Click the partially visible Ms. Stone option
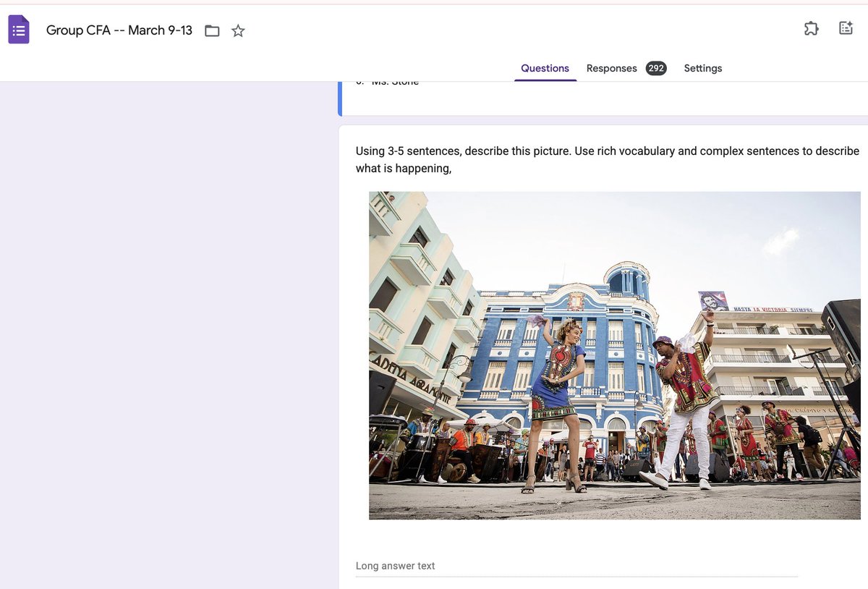The width and height of the screenshot is (868, 589). (395, 82)
